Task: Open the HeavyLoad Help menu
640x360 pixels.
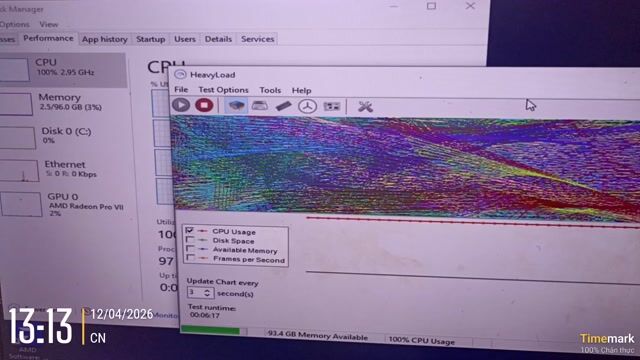Action: point(301,91)
